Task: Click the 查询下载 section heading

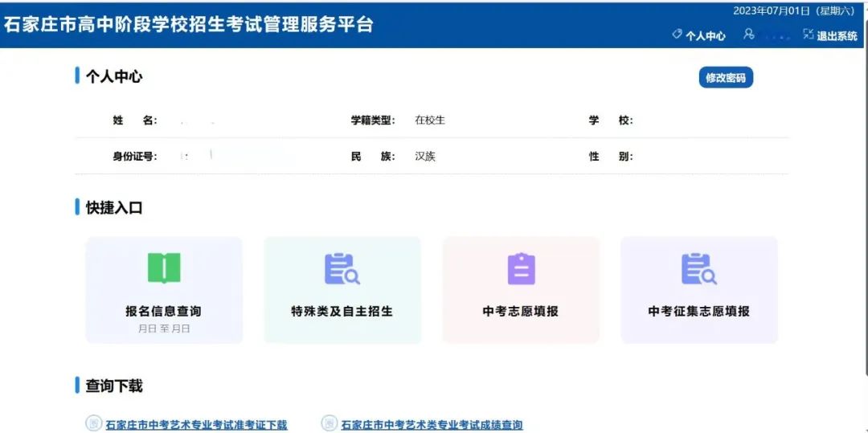Action: [x=114, y=386]
